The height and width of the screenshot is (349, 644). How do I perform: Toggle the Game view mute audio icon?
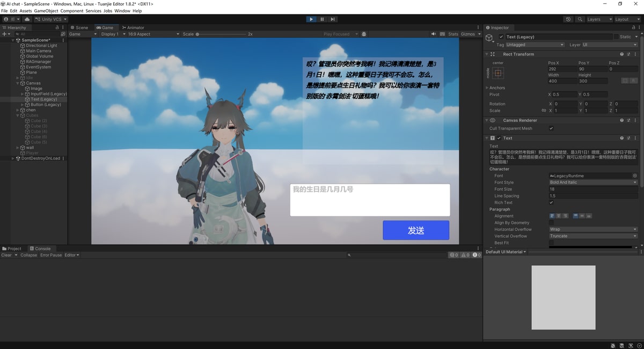click(x=434, y=34)
